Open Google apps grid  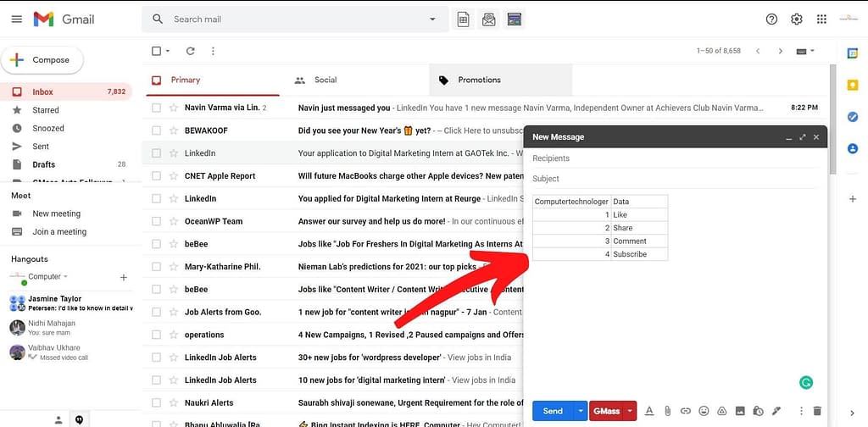point(821,19)
